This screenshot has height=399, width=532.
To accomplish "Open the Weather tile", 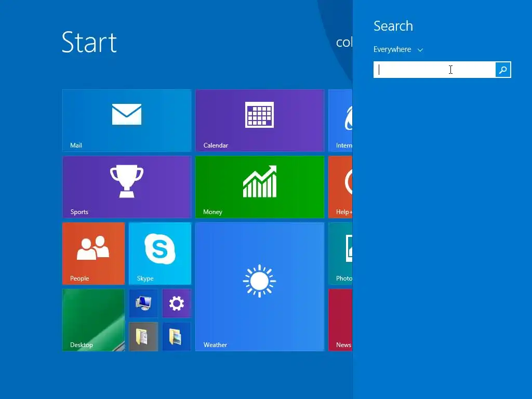I will [260, 287].
